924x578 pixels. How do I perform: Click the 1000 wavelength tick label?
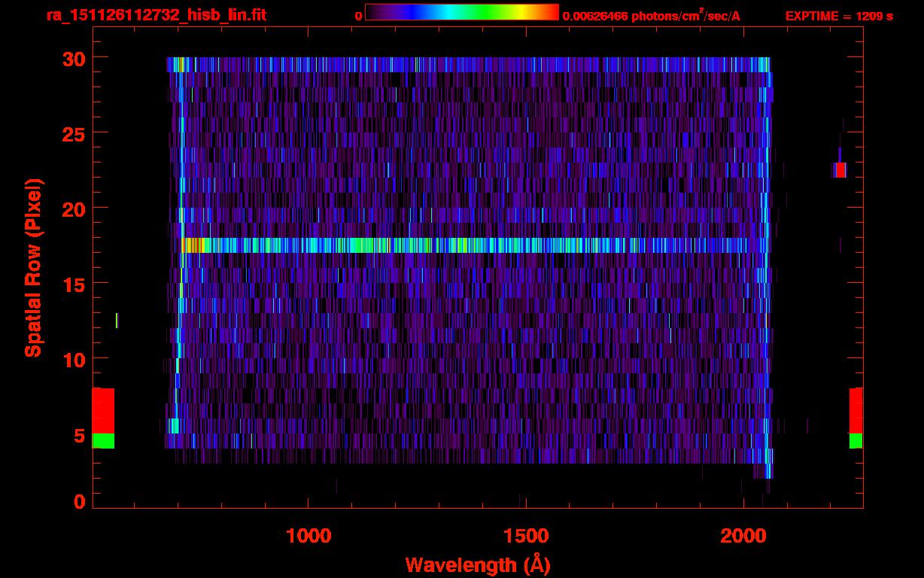coord(309,536)
